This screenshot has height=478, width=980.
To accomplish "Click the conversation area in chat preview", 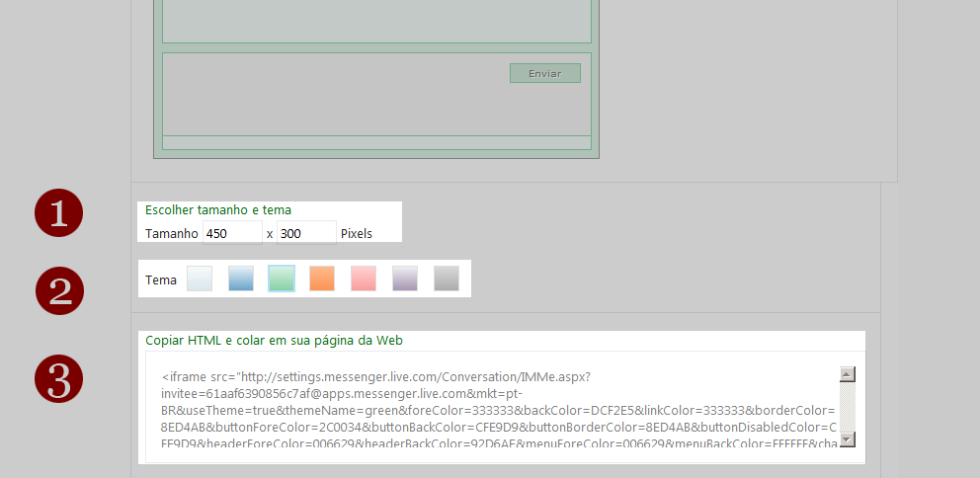I will tap(375, 20).
